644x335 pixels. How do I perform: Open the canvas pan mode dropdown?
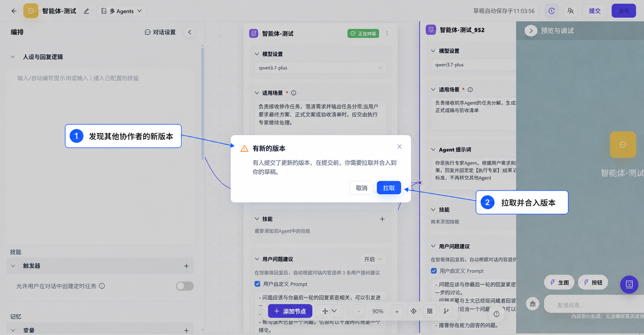pyautogui.click(x=329, y=311)
